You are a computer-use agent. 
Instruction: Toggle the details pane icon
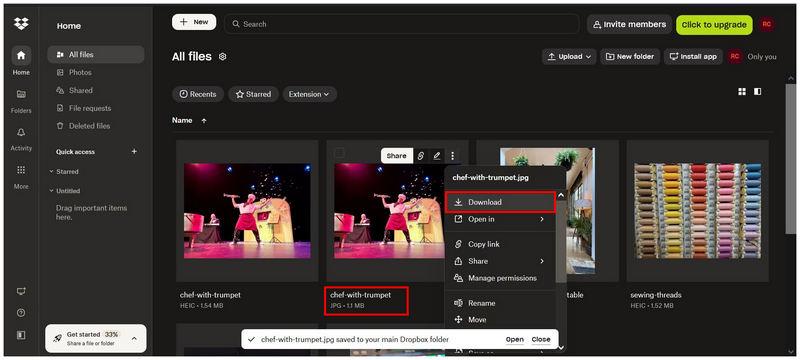point(758,91)
